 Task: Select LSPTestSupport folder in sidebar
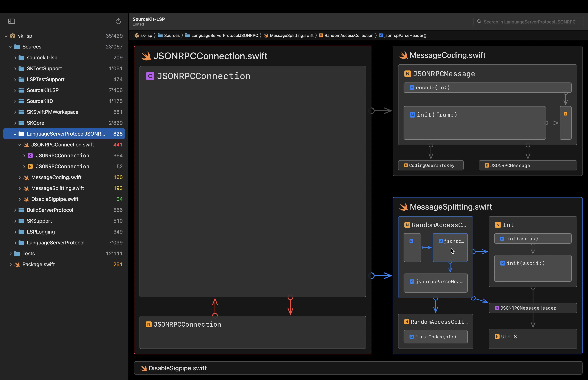click(x=64, y=79)
